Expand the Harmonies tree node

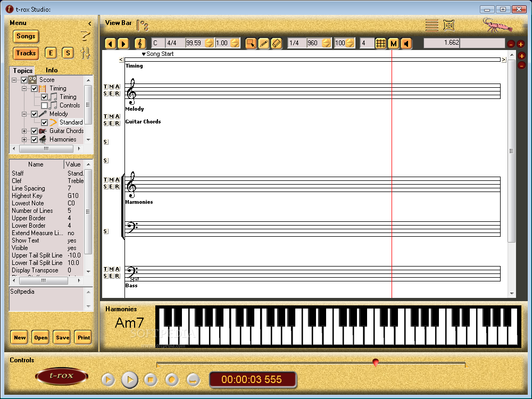(x=24, y=139)
